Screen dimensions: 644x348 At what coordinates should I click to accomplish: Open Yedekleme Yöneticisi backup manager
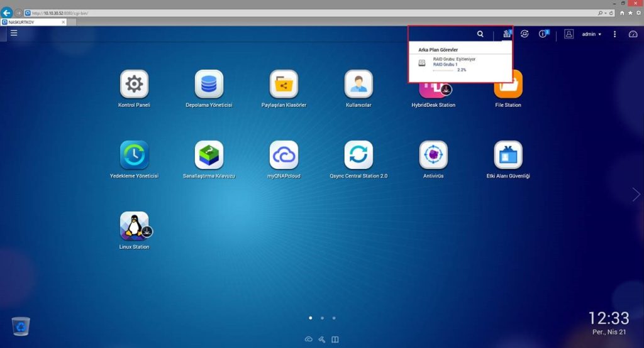(x=135, y=155)
